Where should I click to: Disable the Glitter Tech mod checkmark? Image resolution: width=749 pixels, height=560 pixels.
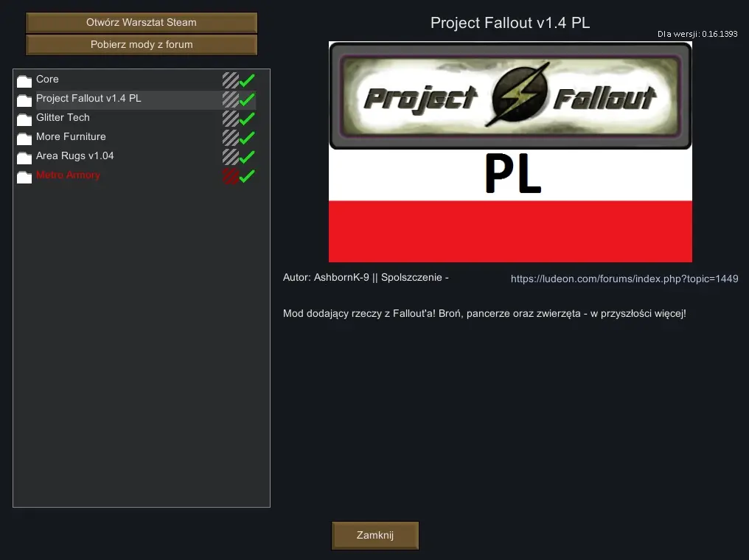coord(247,119)
